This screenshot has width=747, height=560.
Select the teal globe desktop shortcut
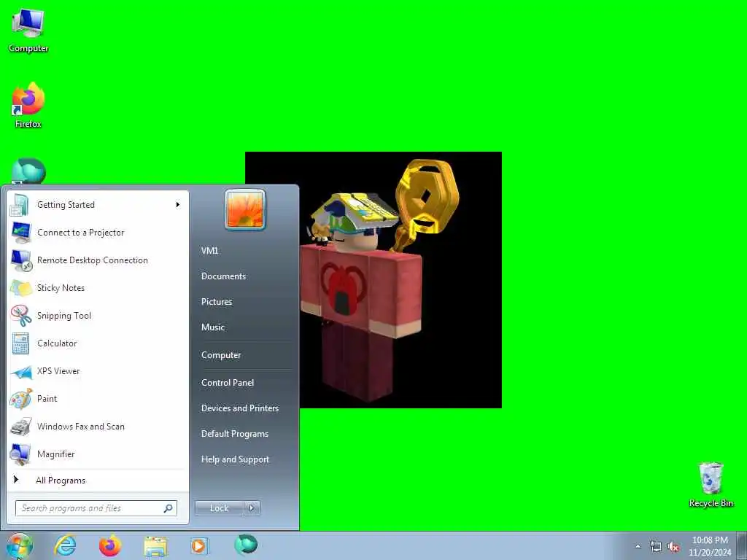[28, 171]
